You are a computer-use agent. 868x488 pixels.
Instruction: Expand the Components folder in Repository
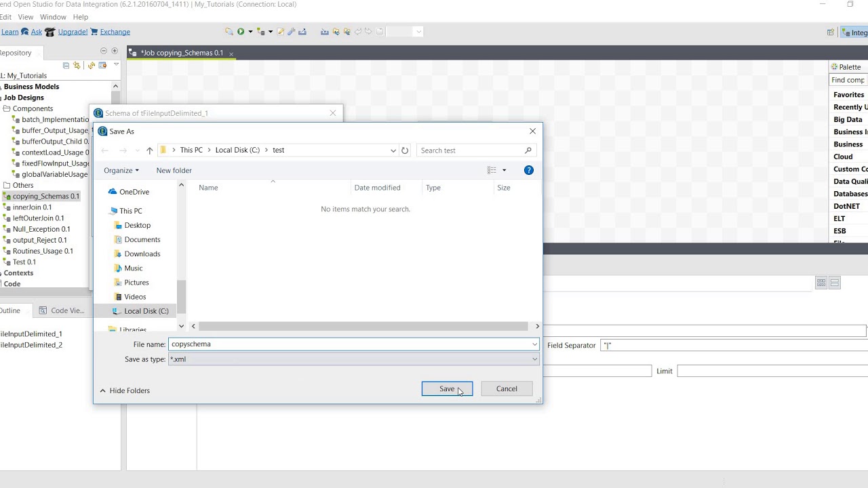(27, 108)
